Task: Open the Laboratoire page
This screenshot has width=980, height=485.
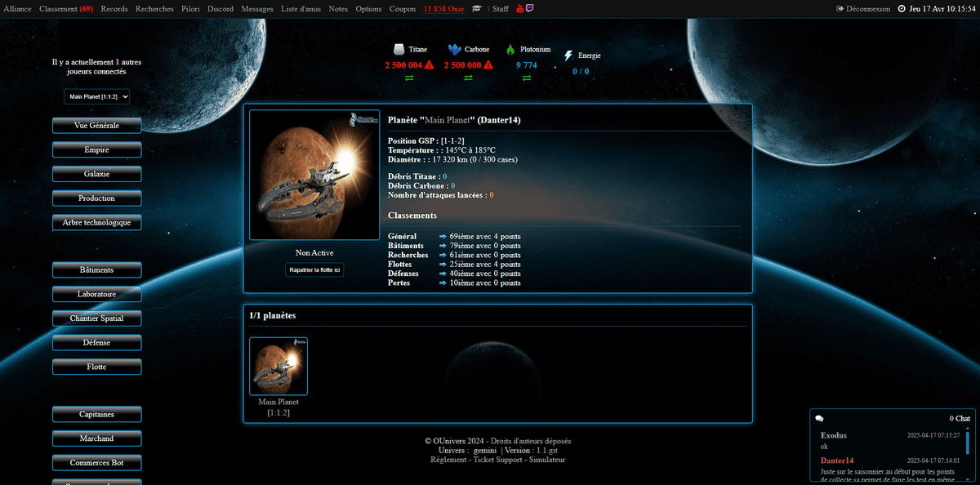Action: click(x=97, y=294)
